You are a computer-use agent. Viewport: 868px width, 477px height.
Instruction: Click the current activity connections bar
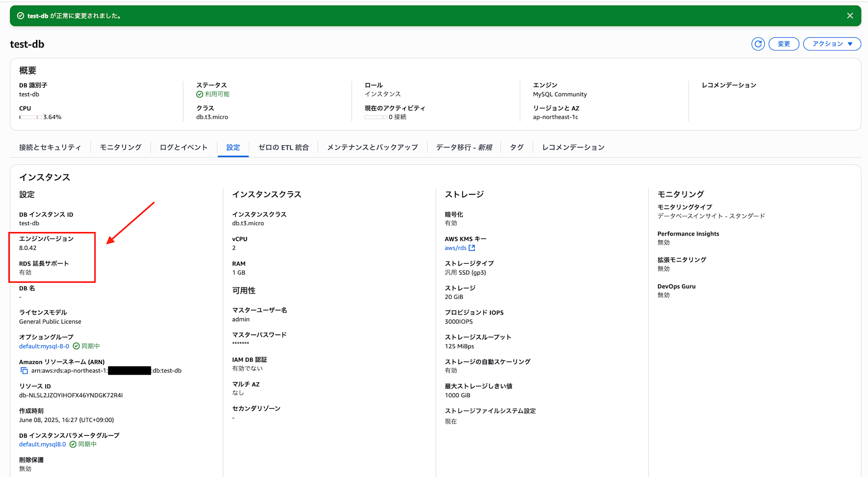tap(376, 117)
